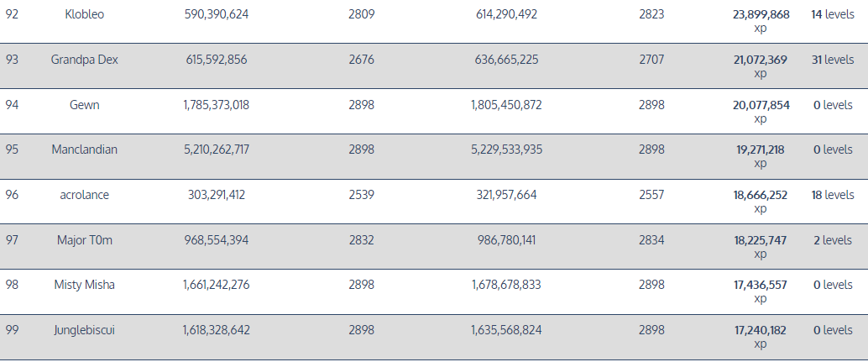Click the 2707 ending level value
The height and width of the screenshot is (362, 868).
(651, 60)
